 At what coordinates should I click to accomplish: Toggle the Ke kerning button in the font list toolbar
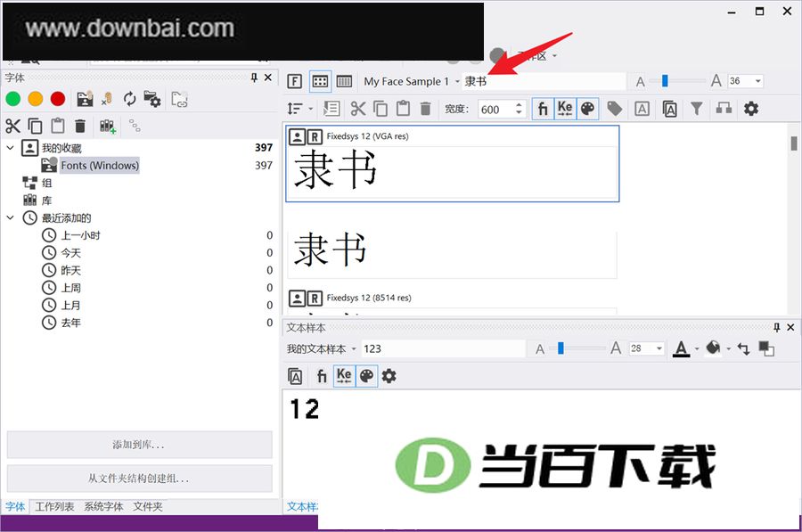click(x=565, y=109)
